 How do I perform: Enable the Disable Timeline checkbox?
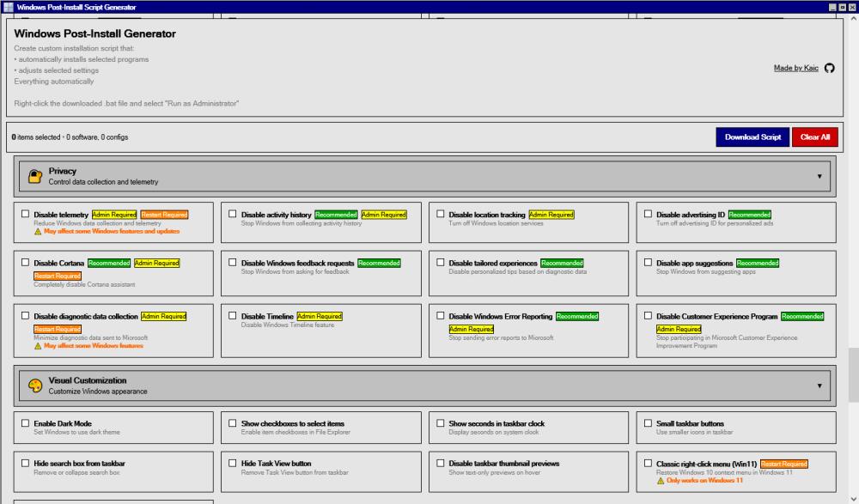[x=232, y=316]
